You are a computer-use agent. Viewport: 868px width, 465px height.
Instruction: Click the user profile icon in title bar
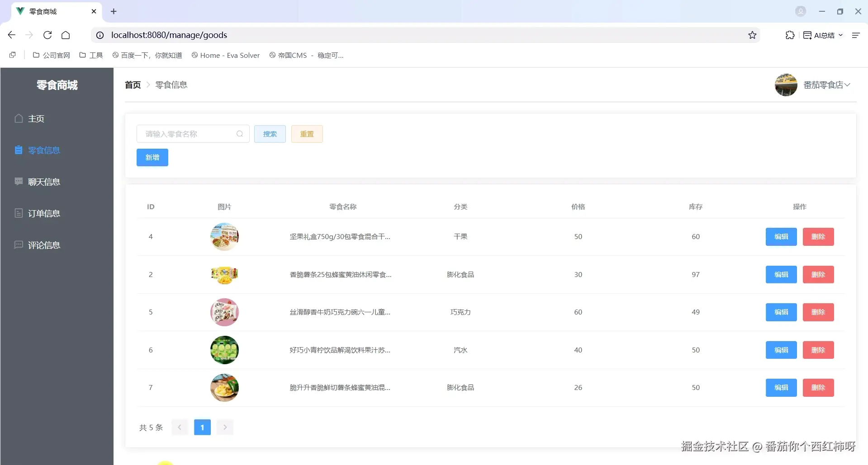[800, 11]
